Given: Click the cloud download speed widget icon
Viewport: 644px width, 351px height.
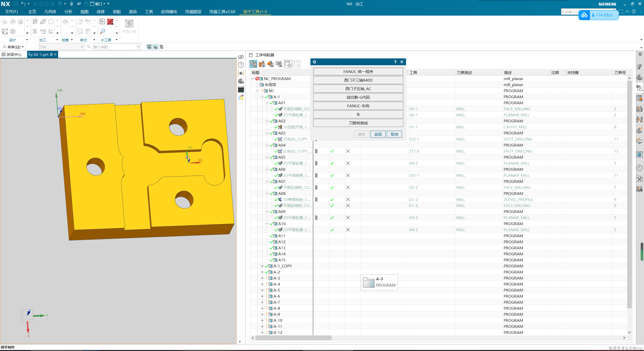Looking at the screenshot, I should point(584,15).
